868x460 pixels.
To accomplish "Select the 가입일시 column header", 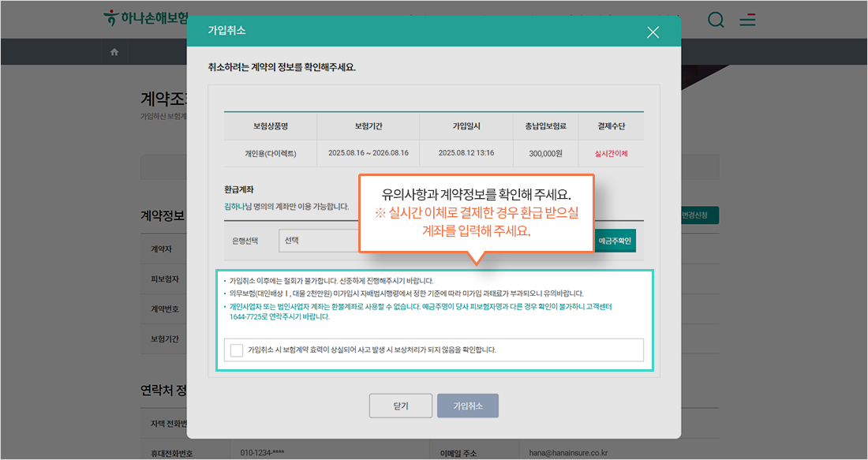I will [x=466, y=126].
